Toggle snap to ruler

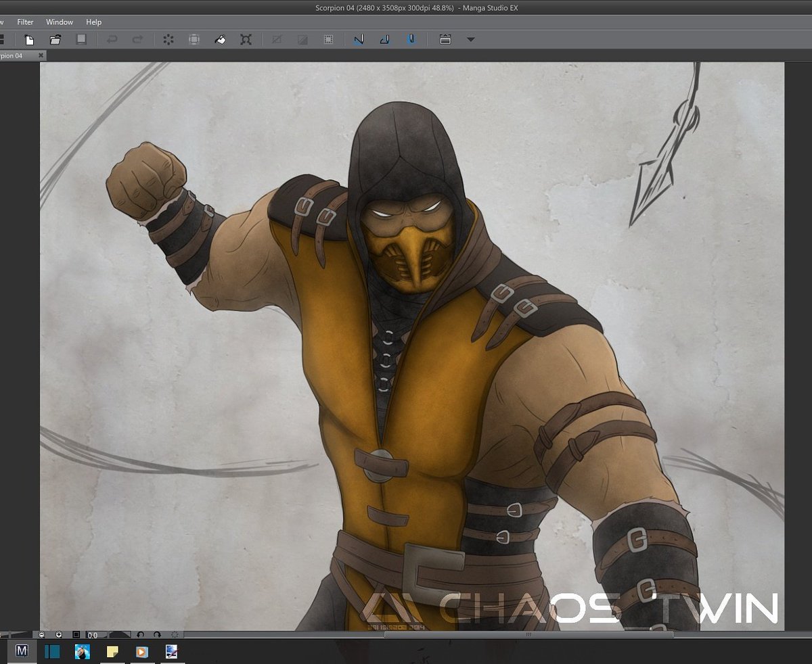[359, 40]
